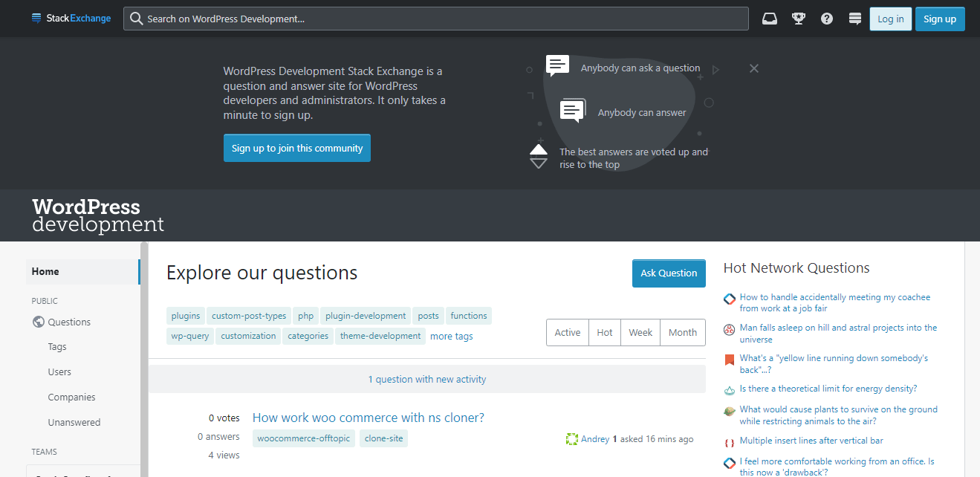This screenshot has height=477, width=980.
Task: Enable the Month filter
Action: tap(682, 332)
